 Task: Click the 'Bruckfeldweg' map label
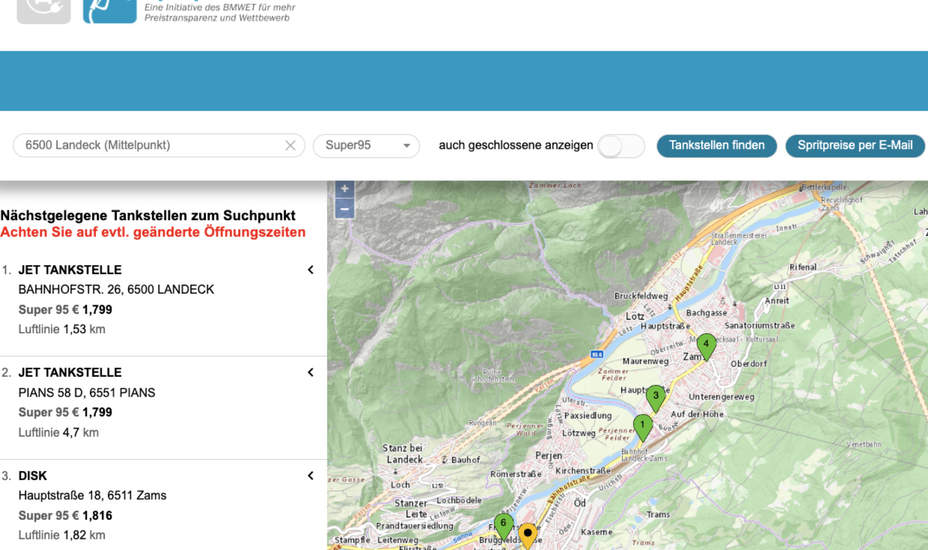641,296
